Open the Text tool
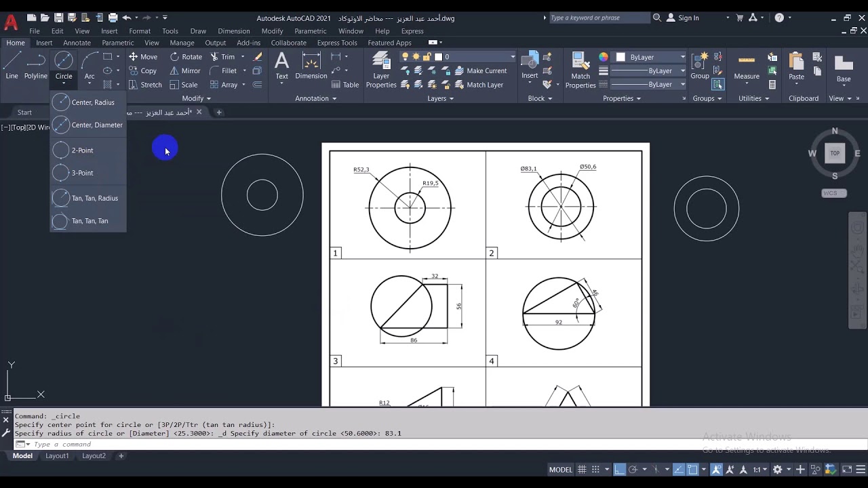Image resolution: width=868 pixels, height=488 pixels. click(281, 66)
